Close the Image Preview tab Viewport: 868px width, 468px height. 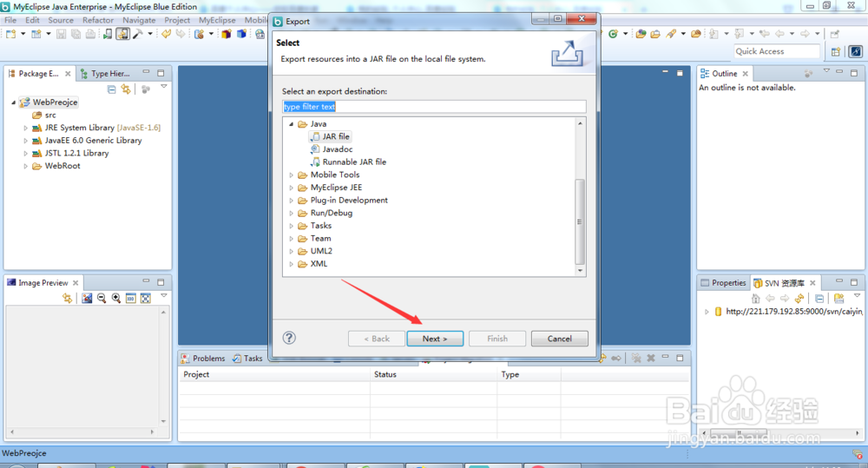pos(76,283)
